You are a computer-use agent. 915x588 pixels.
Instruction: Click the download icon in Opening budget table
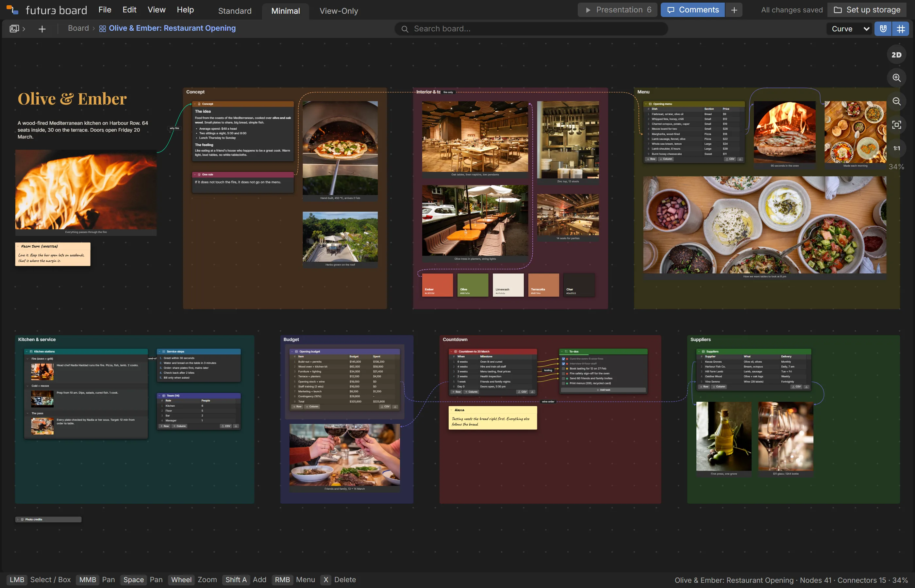point(395,407)
